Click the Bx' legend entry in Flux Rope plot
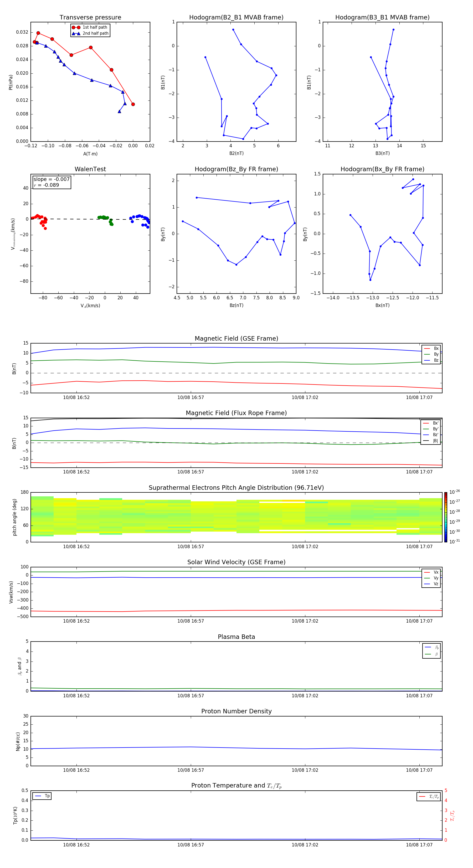Viewport: 473px width, 868px height. click(431, 423)
